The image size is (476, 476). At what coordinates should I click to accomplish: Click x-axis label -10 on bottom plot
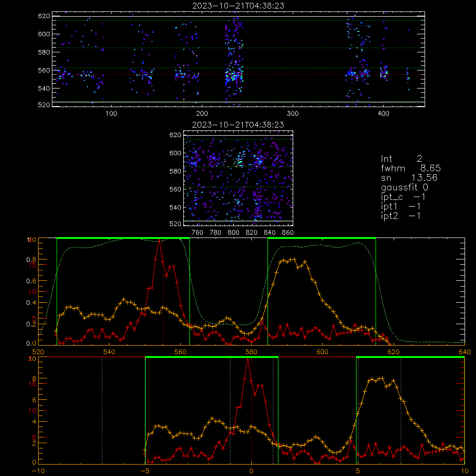(38, 471)
